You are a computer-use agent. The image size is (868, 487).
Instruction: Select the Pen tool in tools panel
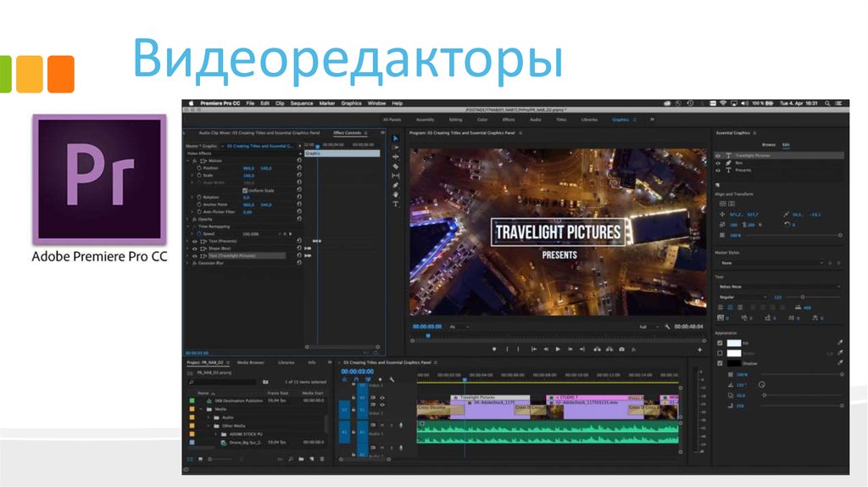pos(395,185)
